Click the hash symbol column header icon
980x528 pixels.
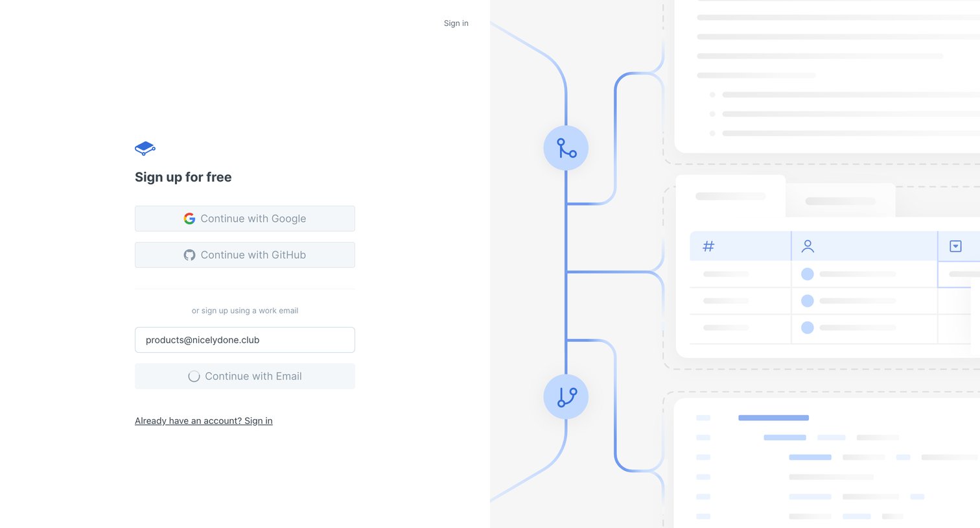pyautogui.click(x=708, y=246)
